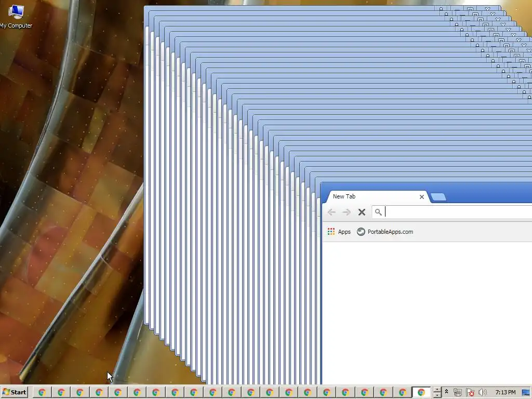Image resolution: width=532 pixels, height=399 pixels.
Task: Open the Apps bookmark shortcut
Action: click(x=339, y=232)
